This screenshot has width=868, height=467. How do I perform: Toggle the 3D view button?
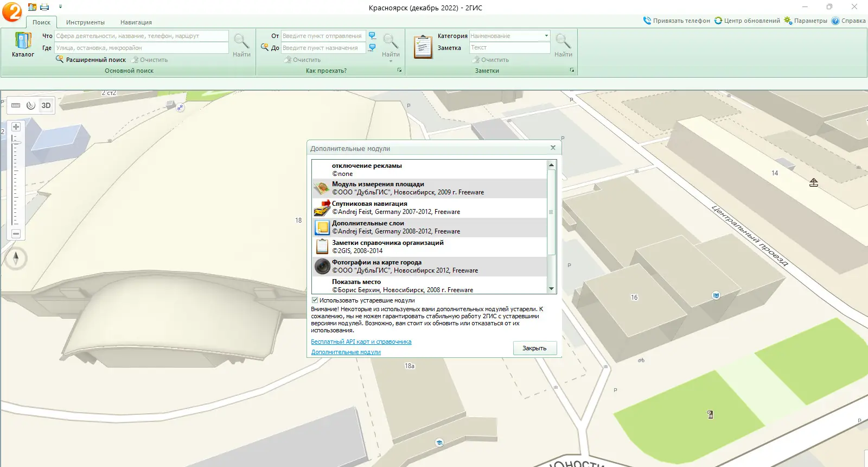click(x=46, y=105)
